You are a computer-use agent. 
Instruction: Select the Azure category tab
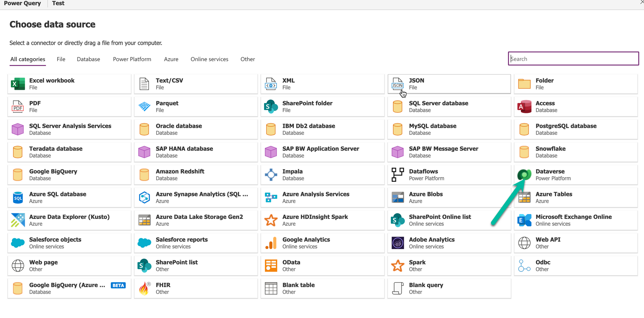click(x=171, y=59)
